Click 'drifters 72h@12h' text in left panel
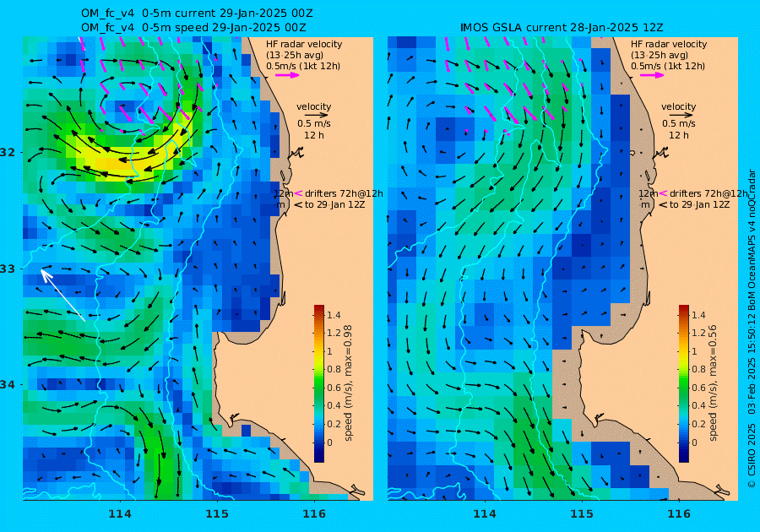 click(x=344, y=193)
